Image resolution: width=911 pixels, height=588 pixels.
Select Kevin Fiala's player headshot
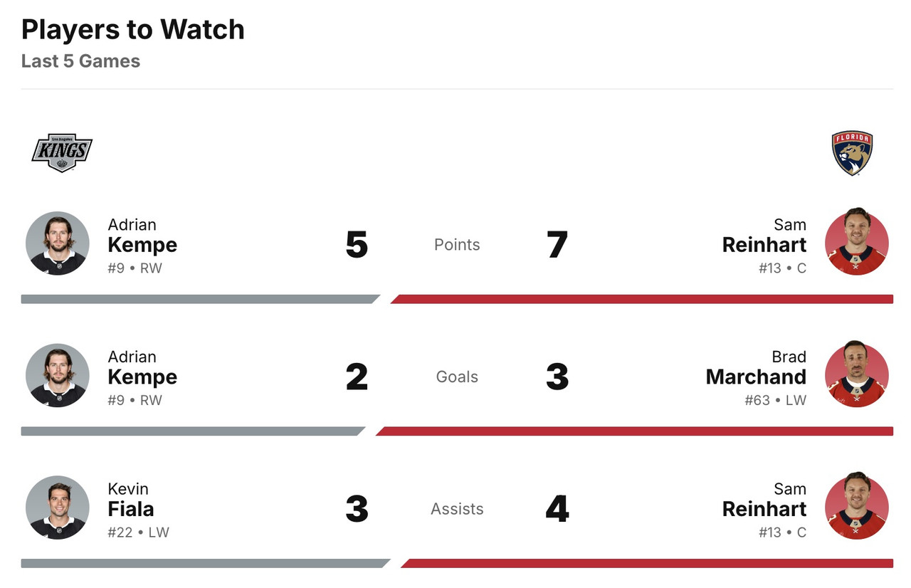point(58,508)
